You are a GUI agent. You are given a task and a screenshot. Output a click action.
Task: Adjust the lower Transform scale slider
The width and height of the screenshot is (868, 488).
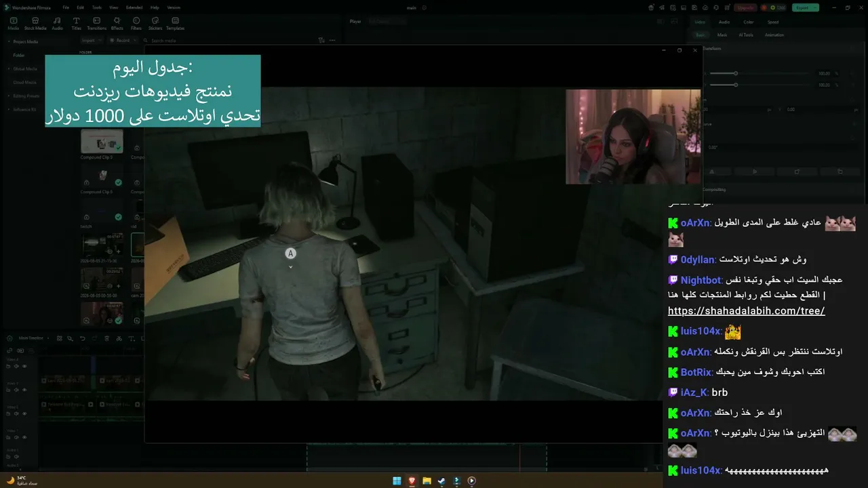tap(735, 85)
